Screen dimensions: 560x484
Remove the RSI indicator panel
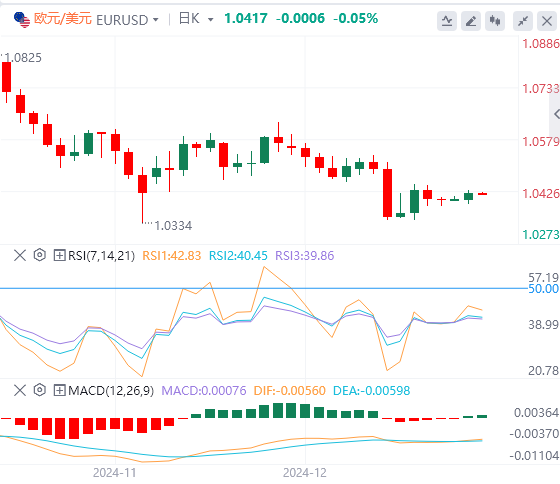point(20,255)
